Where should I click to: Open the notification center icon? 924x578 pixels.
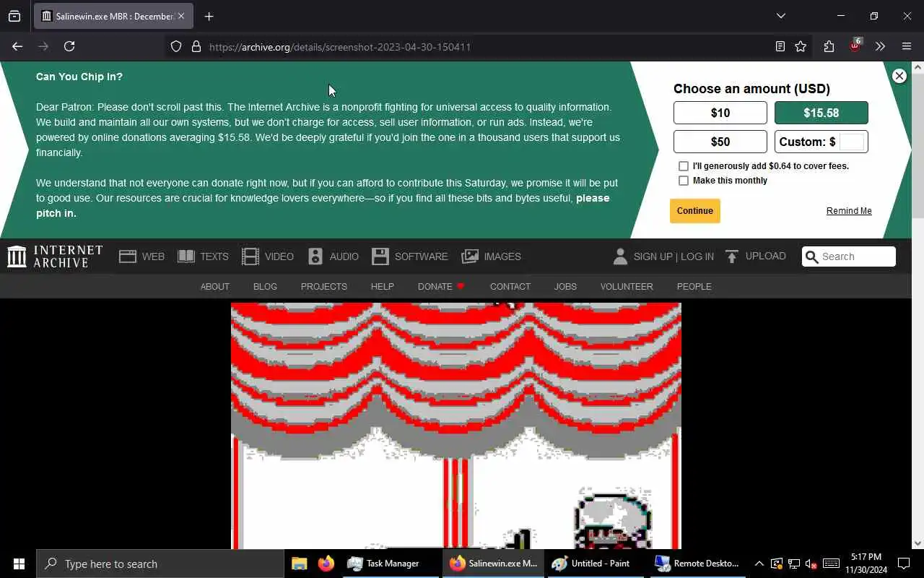[x=904, y=564]
